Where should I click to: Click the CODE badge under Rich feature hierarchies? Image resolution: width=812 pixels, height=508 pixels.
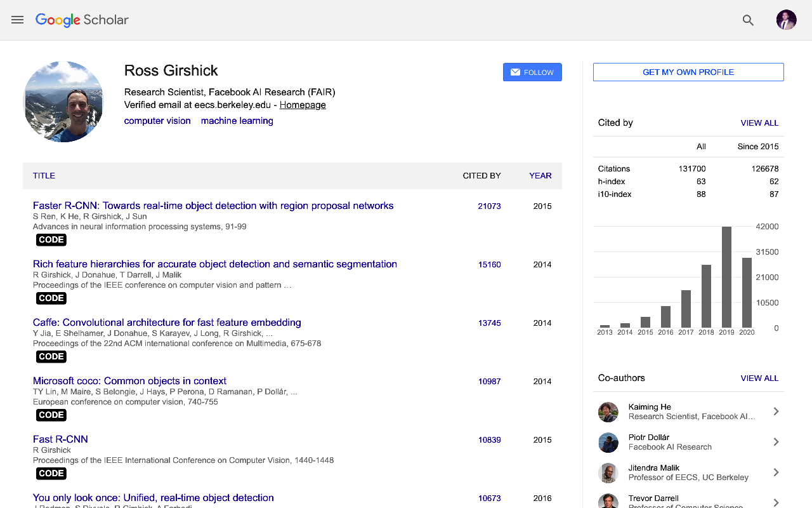point(51,298)
